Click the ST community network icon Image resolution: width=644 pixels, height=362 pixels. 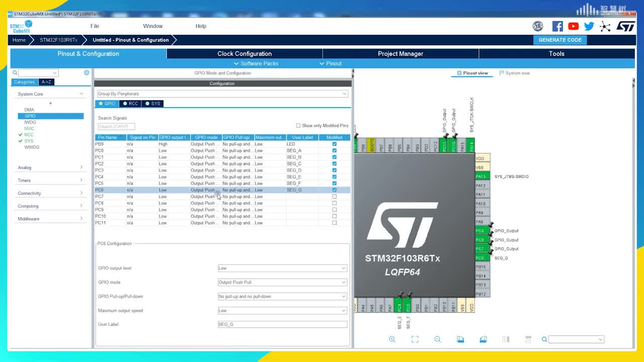(605, 26)
